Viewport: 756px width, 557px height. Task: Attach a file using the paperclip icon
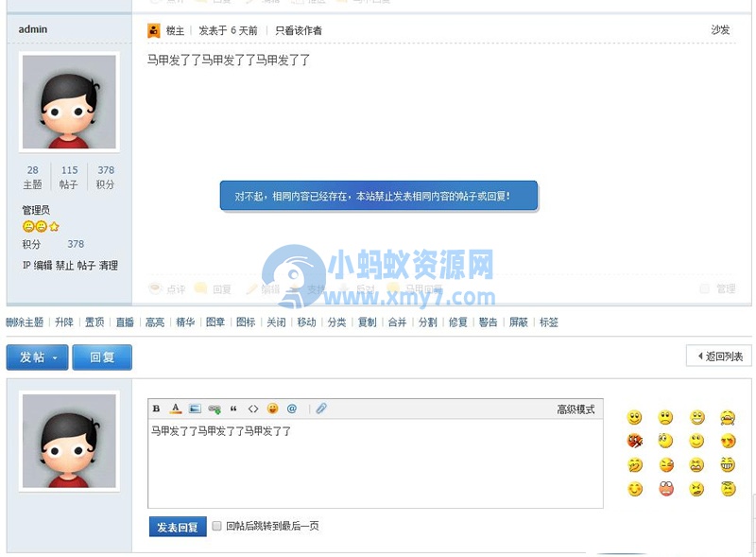319,409
